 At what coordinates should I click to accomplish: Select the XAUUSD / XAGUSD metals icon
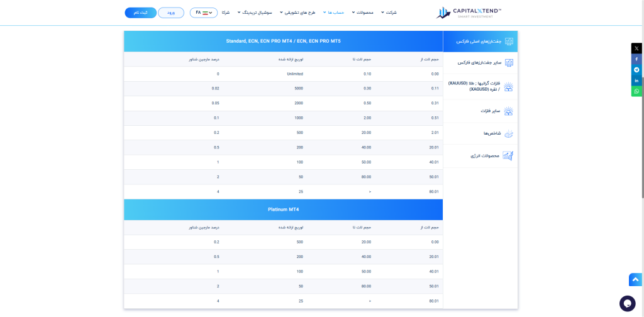[508, 86]
